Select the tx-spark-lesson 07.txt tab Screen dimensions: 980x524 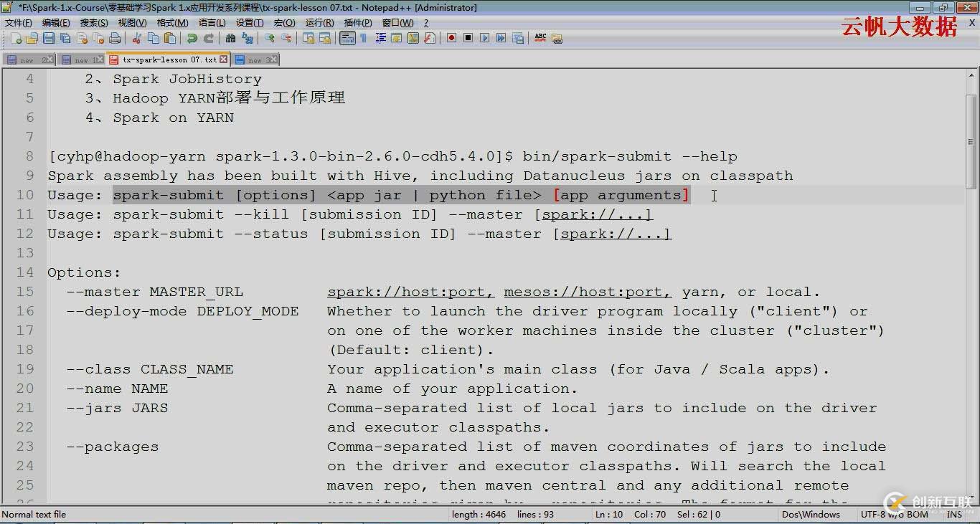pos(168,59)
